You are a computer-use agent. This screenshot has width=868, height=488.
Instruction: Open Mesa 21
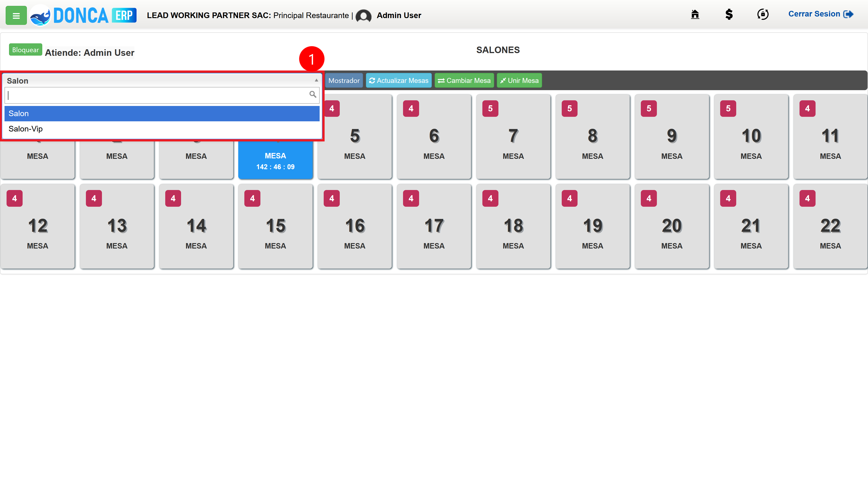point(751,226)
